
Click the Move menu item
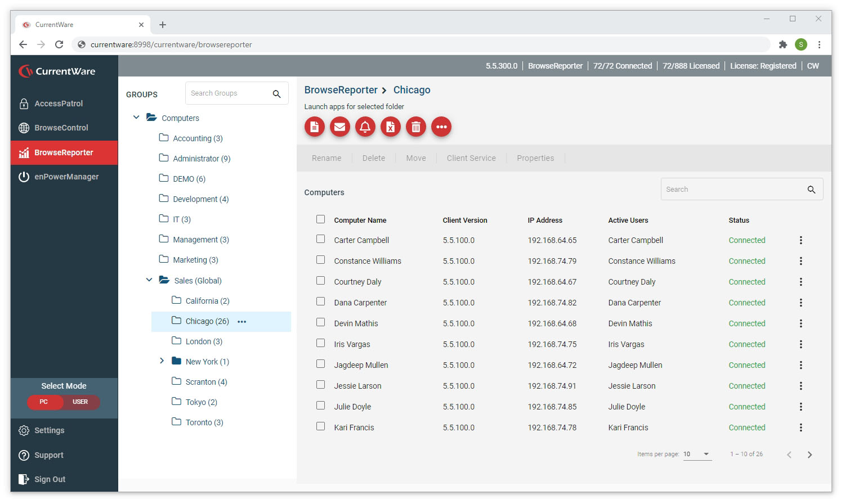tap(416, 158)
